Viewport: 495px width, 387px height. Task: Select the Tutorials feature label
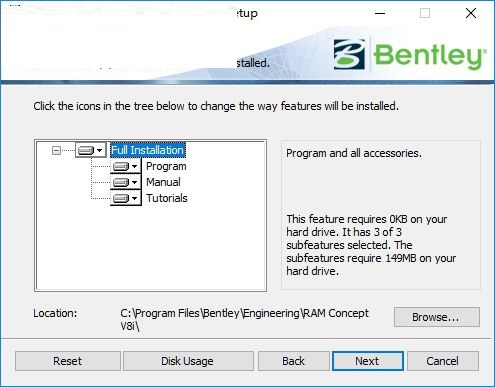point(167,198)
